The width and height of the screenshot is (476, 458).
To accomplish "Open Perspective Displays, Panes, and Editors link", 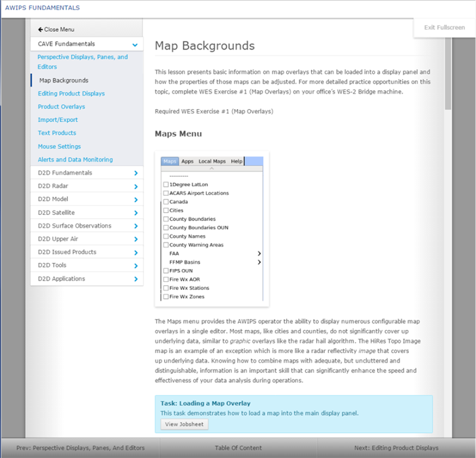I will pos(83,62).
